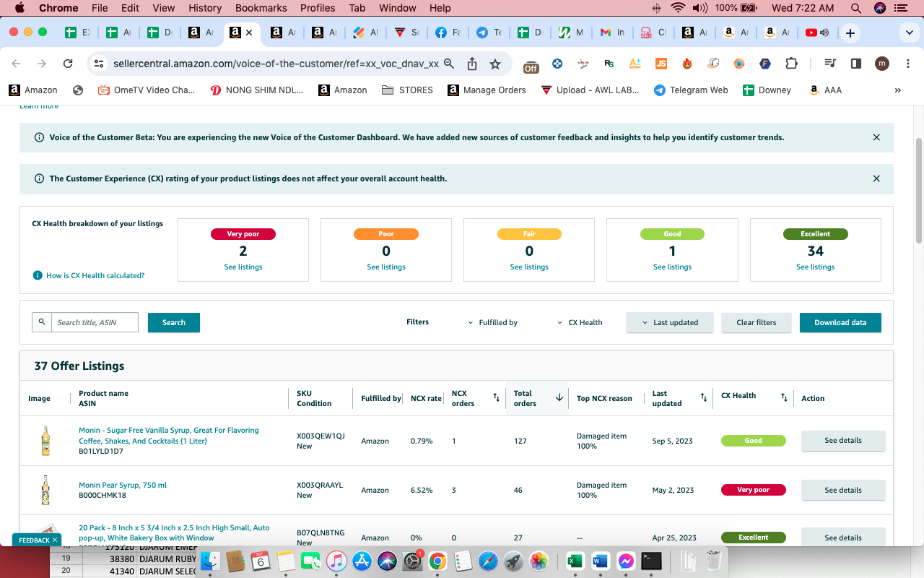The width and height of the screenshot is (924, 578).
Task: Open App Store from the Dock
Action: click(362, 561)
